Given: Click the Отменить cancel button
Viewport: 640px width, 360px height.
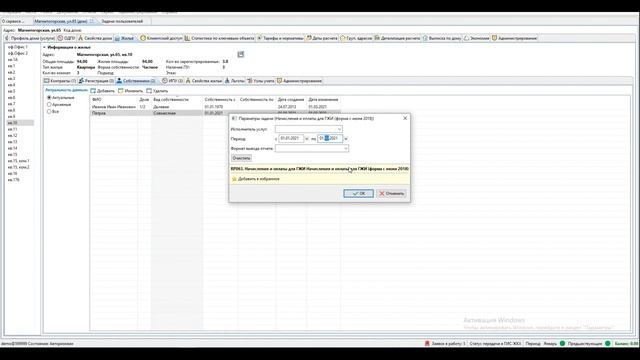Looking at the screenshot, I should click(391, 193).
